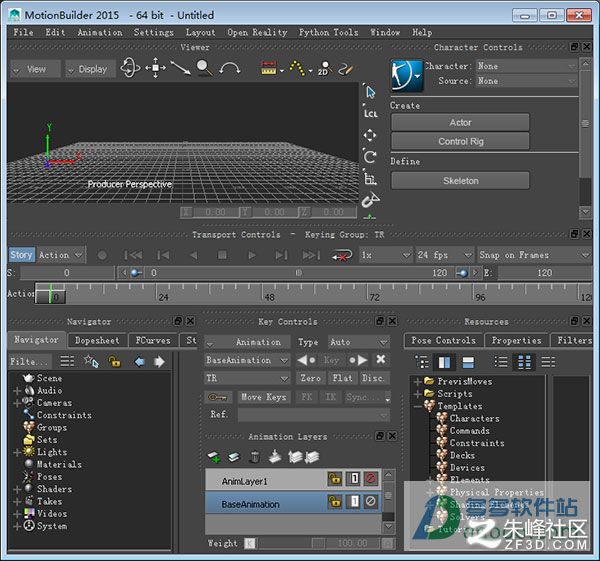
Task: Click the Zero key button
Action: [x=311, y=378]
